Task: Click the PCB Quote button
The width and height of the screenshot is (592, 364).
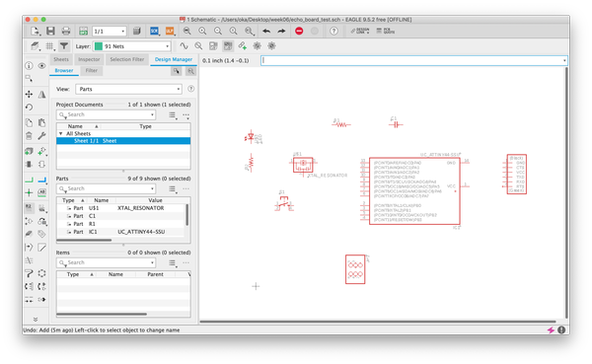Action: point(386,31)
